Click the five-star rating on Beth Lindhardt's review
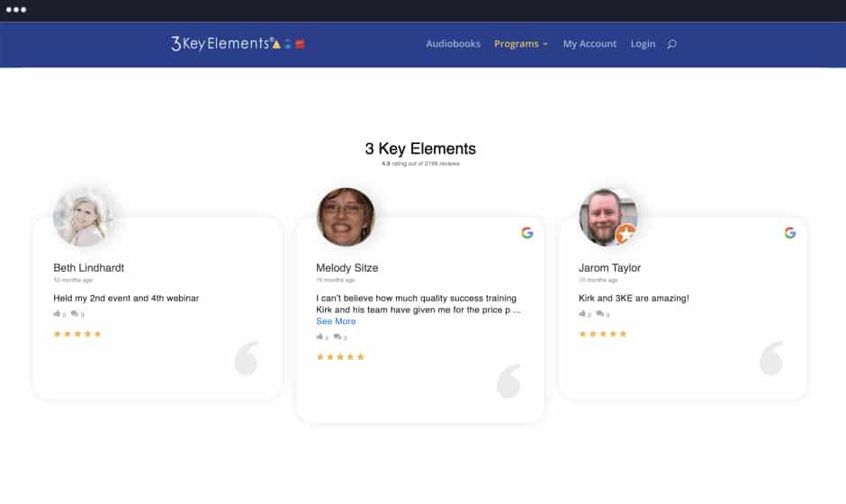846x504 pixels. click(x=77, y=334)
